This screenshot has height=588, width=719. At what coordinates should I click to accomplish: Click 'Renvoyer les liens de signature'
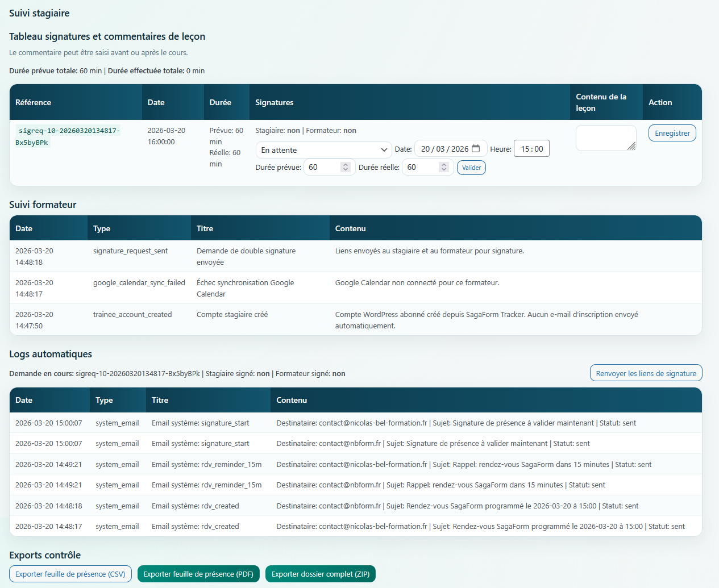[646, 373]
